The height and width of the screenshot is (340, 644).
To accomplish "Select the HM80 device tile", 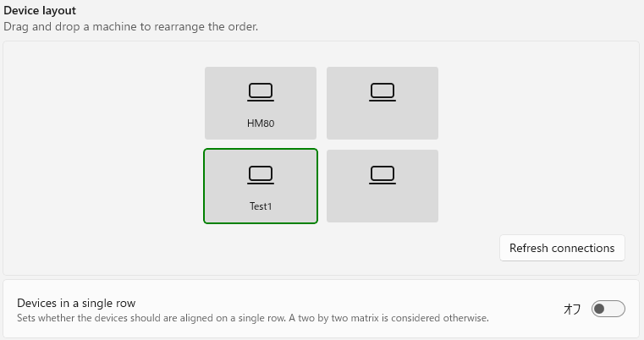I will point(261,103).
